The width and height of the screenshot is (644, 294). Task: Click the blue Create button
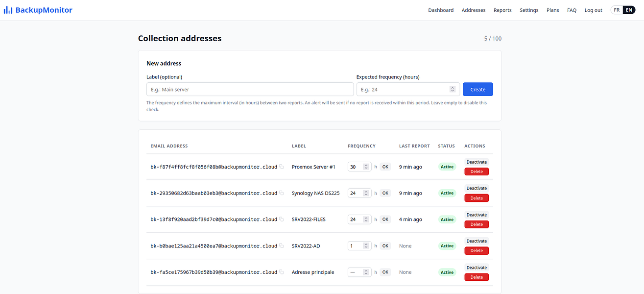tap(478, 89)
